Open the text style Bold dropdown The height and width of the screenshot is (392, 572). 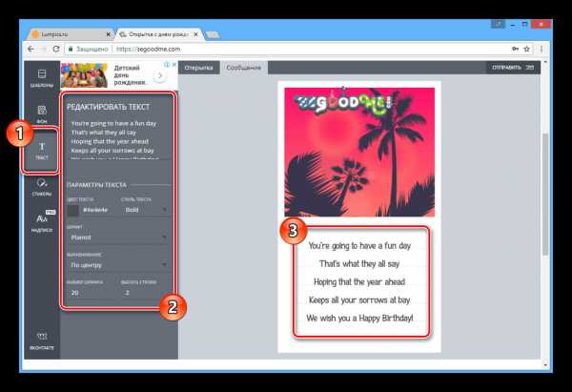(145, 210)
